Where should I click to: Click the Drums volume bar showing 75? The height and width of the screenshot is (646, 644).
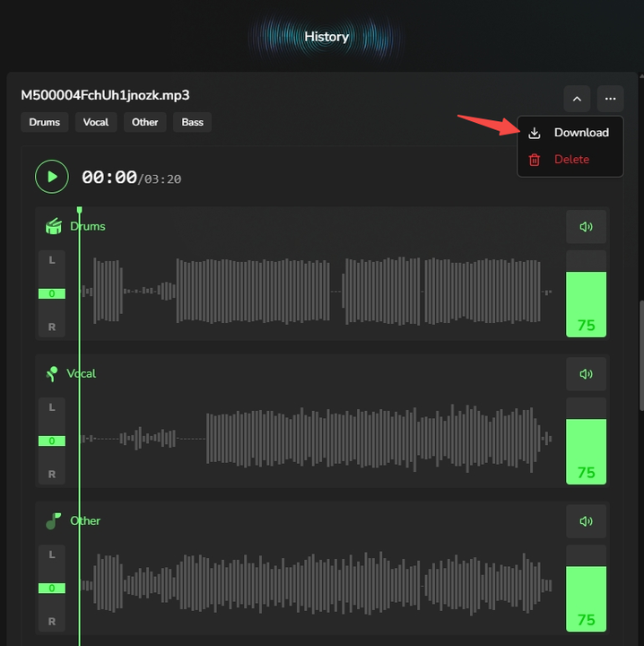coord(586,293)
